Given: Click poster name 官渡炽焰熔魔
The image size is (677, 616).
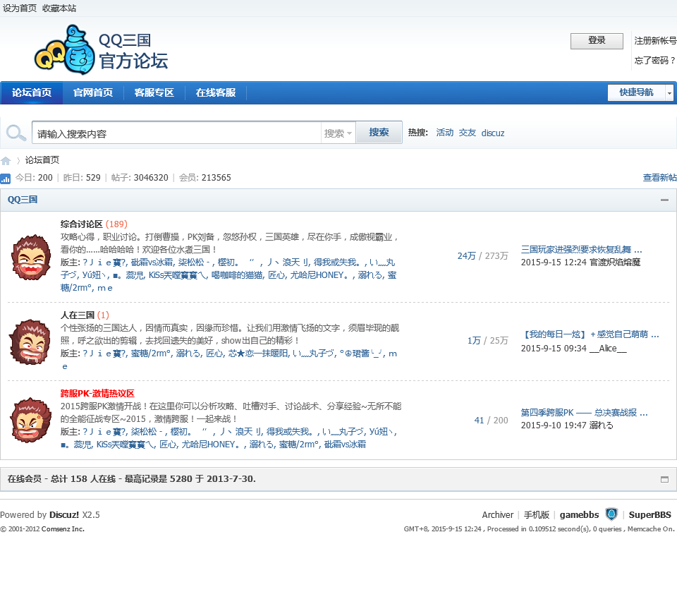Looking at the screenshot, I should [615, 262].
